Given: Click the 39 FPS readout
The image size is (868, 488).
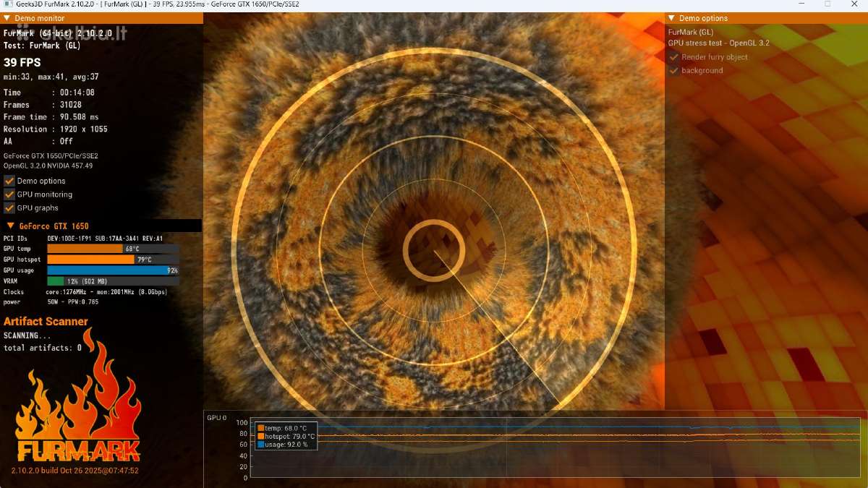Looking at the screenshot, I should 22,63.
